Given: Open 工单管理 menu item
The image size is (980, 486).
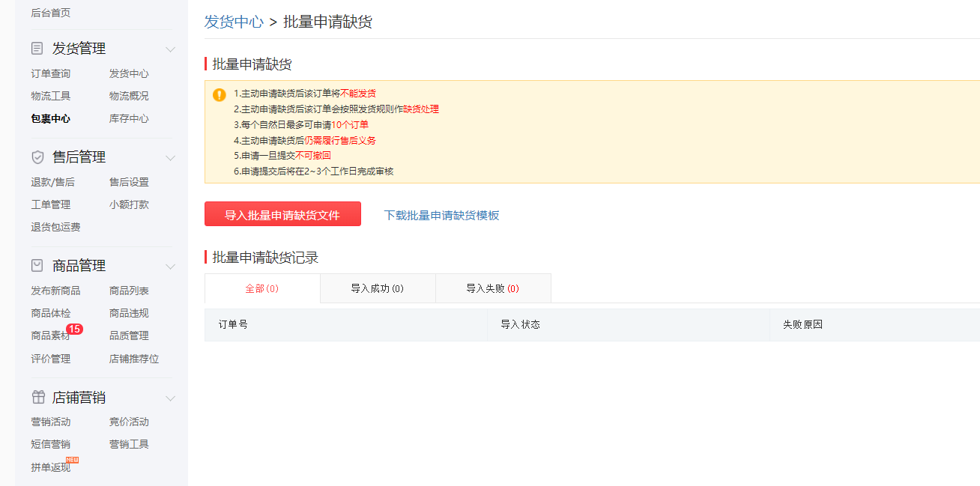Looking at the screenshot, I should (51, 204).
